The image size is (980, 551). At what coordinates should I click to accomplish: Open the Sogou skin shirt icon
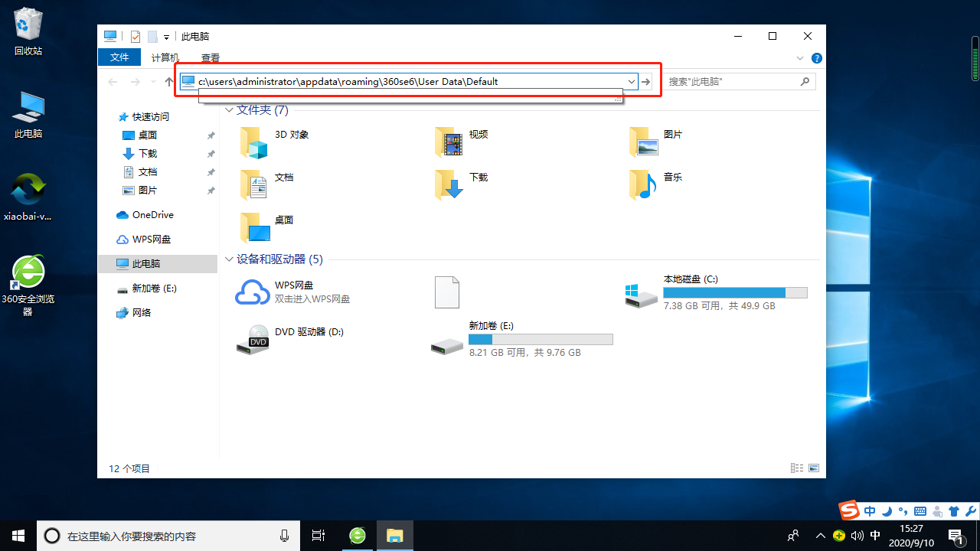point(953,510)
